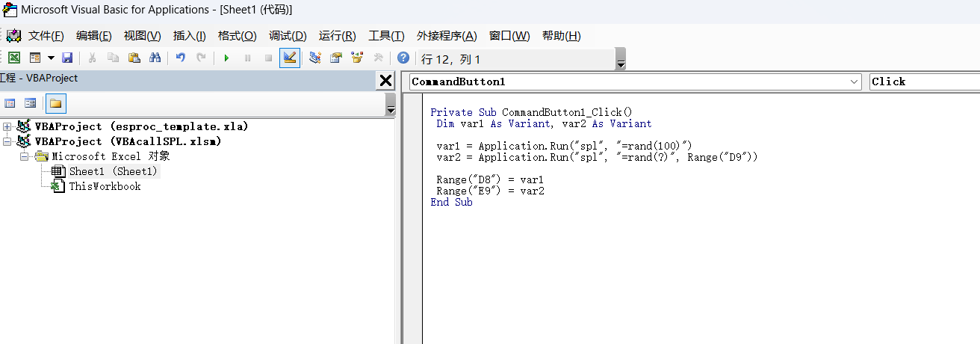This screenshot has width=980, height=344.
Task: Select Microsoft Excel 对象 folder item
Action: tap(111, 156)
